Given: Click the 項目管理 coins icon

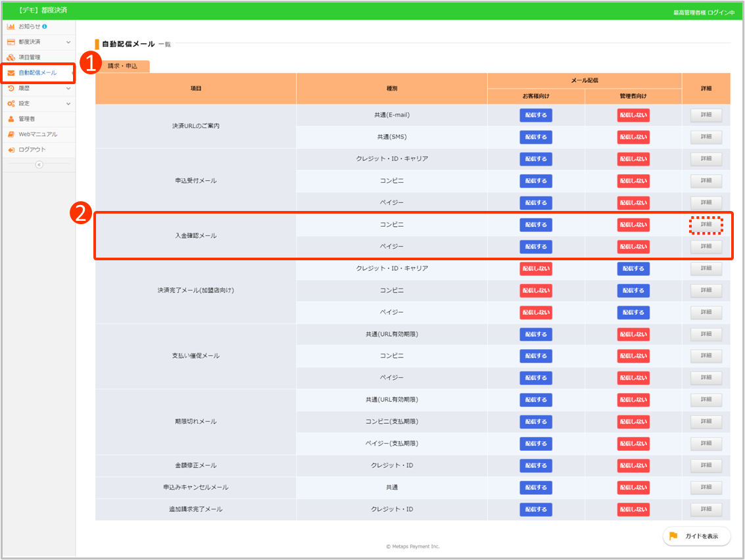Looking at the screenshot, I should 11,57.
